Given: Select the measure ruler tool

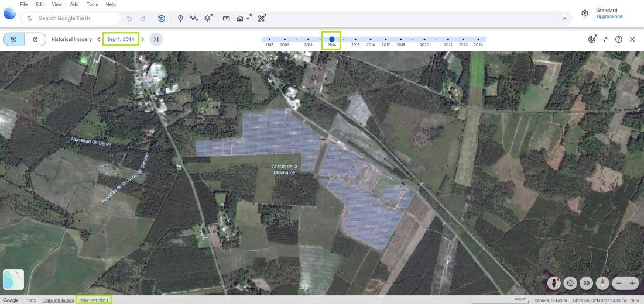Looking at the screenshot, I should point(227,19).
